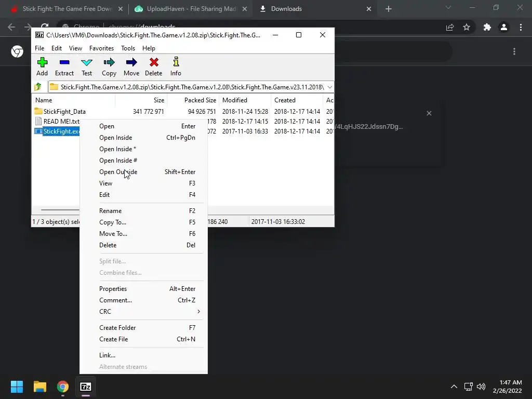The image size is (532, 399).
Task: Choose Copy To... entry
Action: (143, 222)
